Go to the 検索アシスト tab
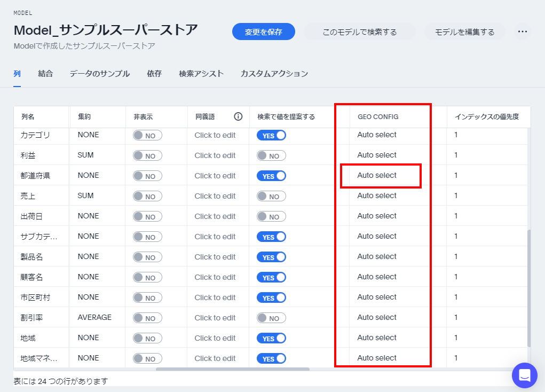This screenshot has height=392, width=545. (201, 74)
